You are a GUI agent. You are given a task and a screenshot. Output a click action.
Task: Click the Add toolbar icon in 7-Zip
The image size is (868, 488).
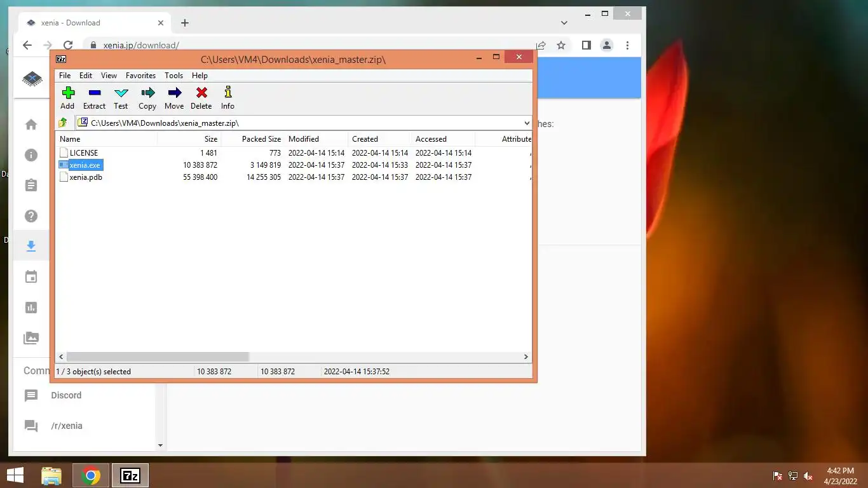68,93
